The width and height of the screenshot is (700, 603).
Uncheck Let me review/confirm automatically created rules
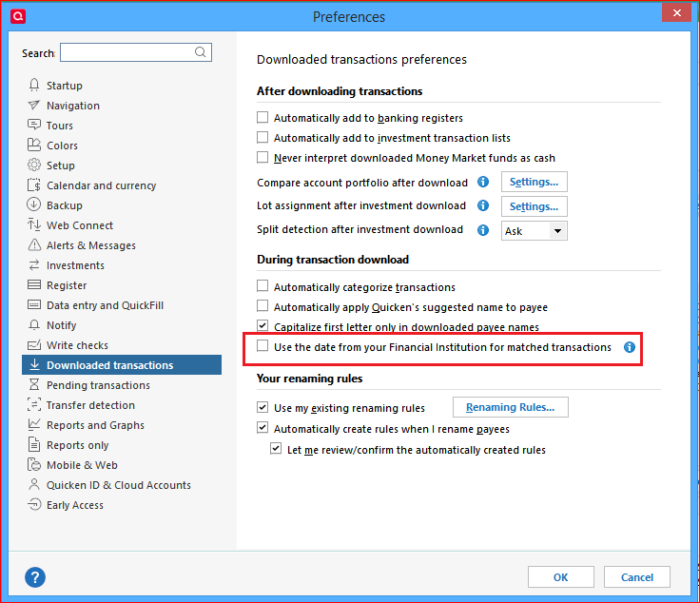(276, 449)
